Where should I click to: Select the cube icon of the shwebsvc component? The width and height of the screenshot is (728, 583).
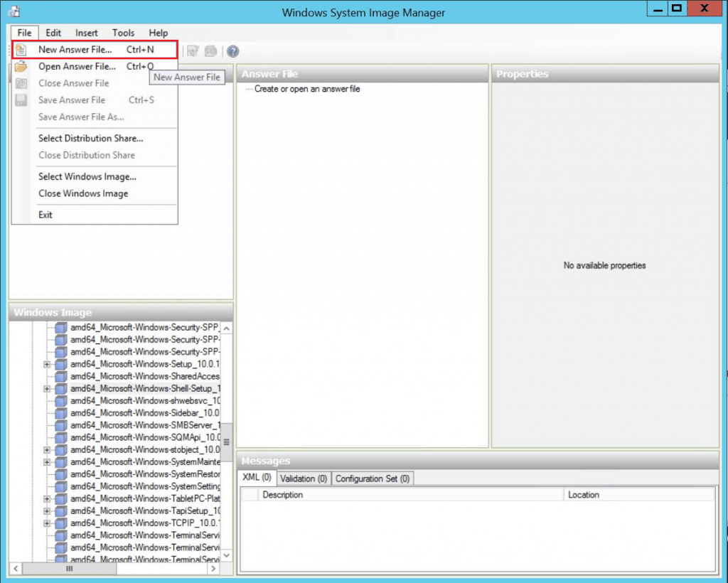61,401
